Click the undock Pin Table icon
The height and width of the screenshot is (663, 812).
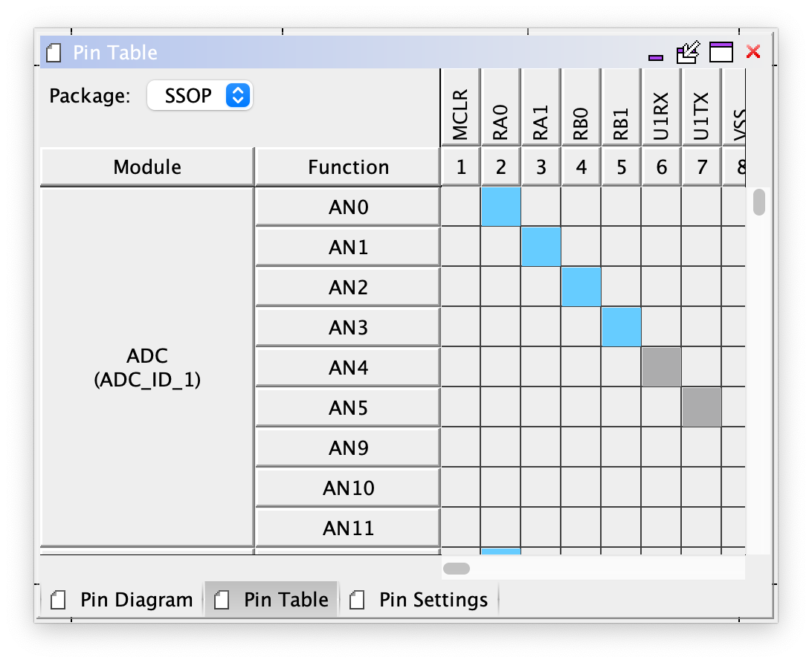pos(689,52)
